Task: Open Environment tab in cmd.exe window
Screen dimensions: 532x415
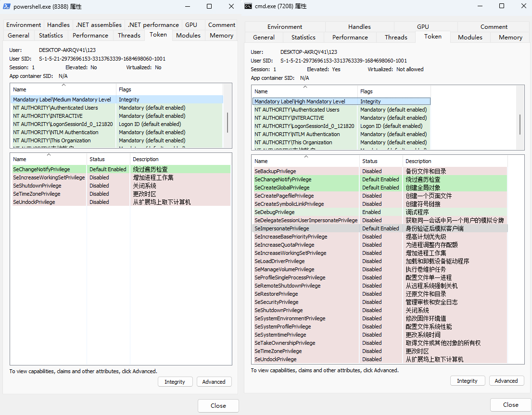Action: coord(285,26)
